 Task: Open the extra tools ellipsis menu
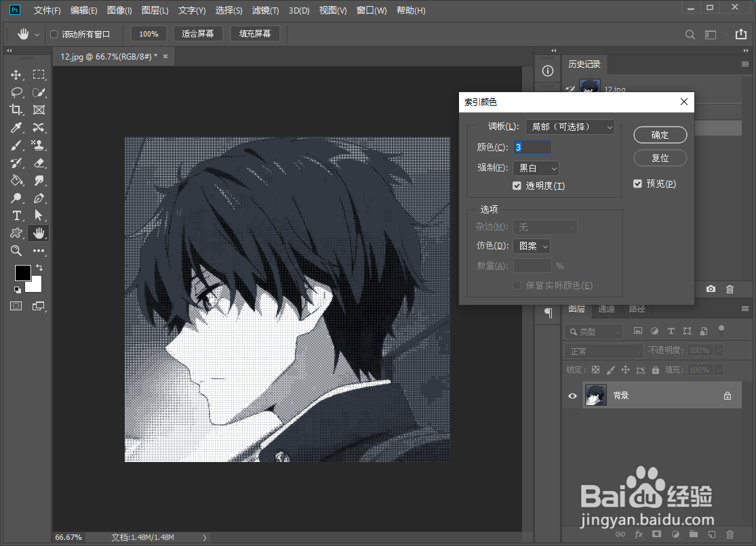39,251
